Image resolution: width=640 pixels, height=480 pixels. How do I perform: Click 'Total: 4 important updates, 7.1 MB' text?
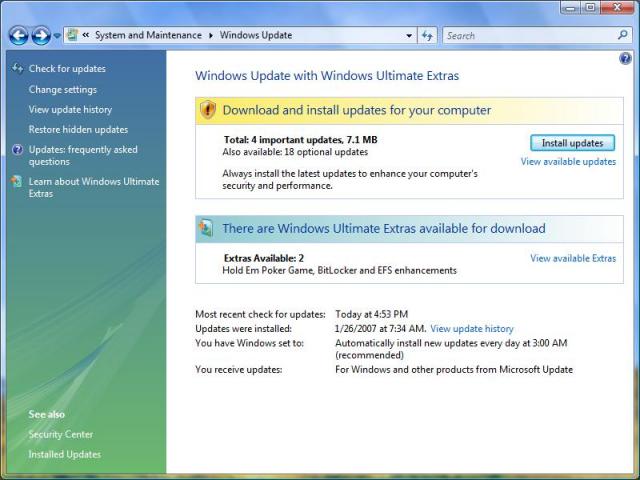click(300, 140)
